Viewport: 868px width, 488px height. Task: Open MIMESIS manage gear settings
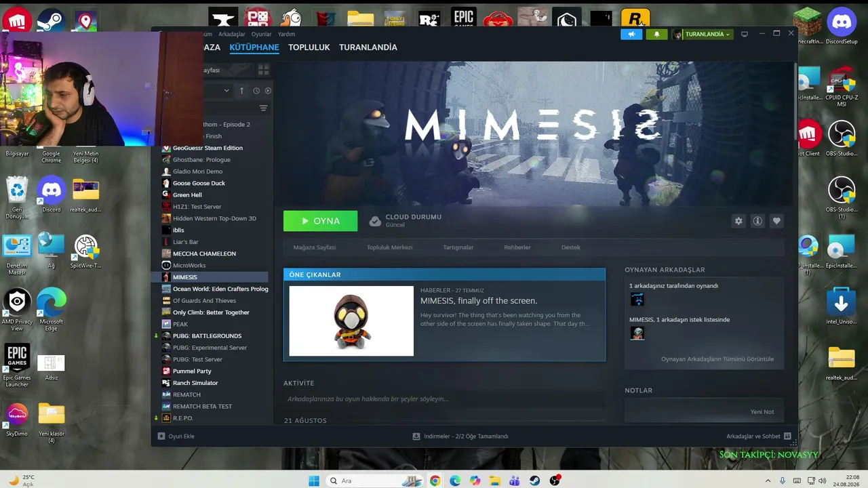[x=738, y=221]
